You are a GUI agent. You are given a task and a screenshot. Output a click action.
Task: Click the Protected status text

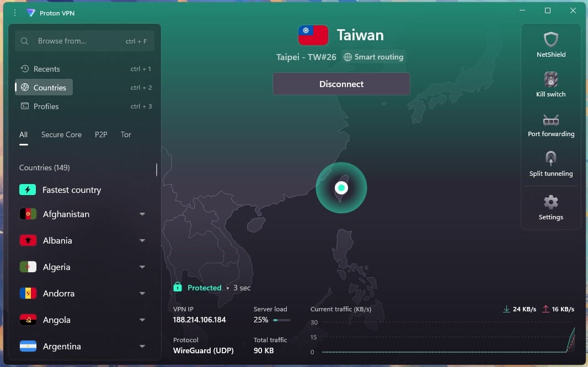pos(205,288)
